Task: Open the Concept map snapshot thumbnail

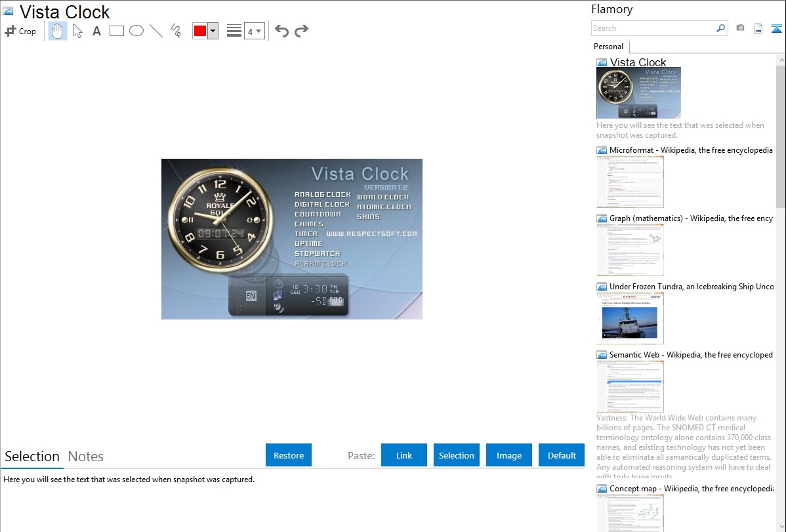Action: click(x=630, y=513)
